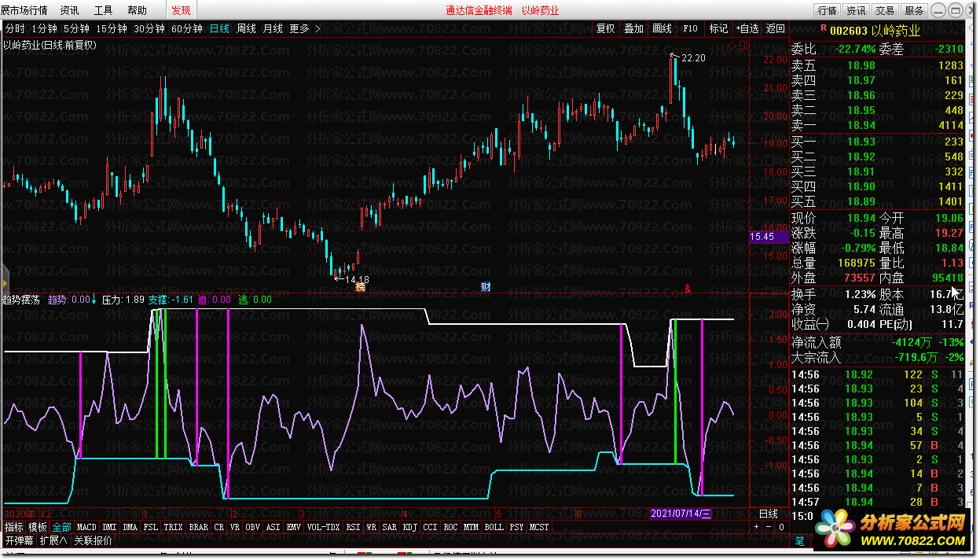Image resolution: width=980 pixels, height=560 pixels.
Task: Switch indicator to WR
Action: (x=373, y=527)
